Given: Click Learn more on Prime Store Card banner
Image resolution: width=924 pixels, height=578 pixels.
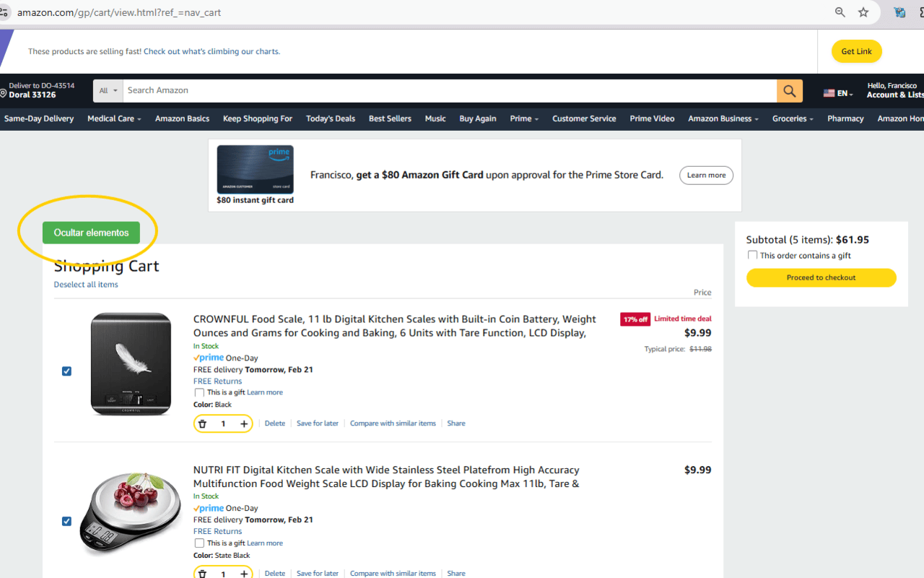Looking at the screenshot, I should 706,176.
